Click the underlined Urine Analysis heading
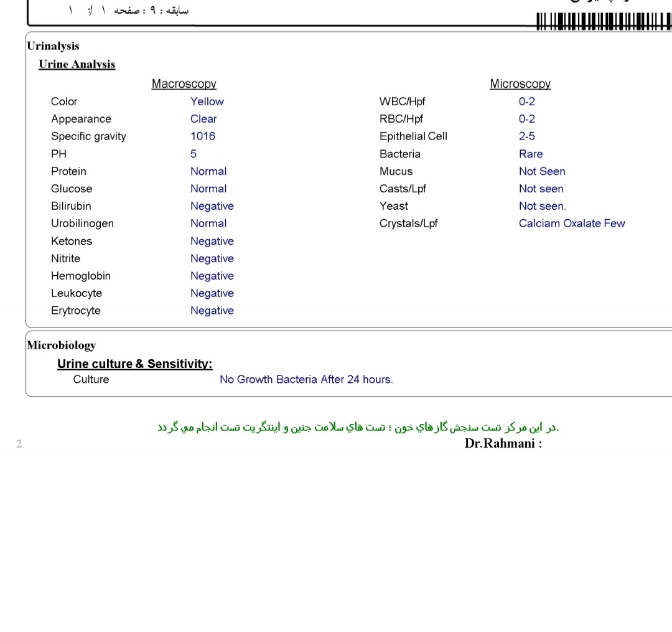672x632 pixels. coord(77,64)
